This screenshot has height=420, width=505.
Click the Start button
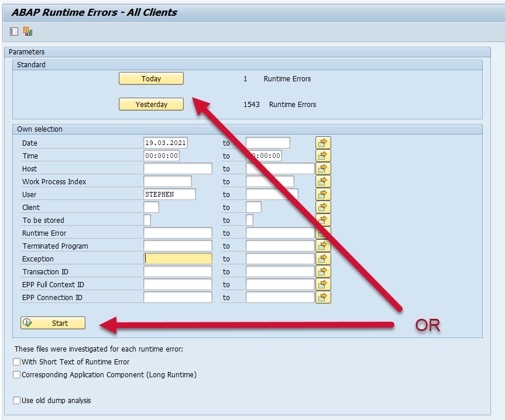pos(53,323)
